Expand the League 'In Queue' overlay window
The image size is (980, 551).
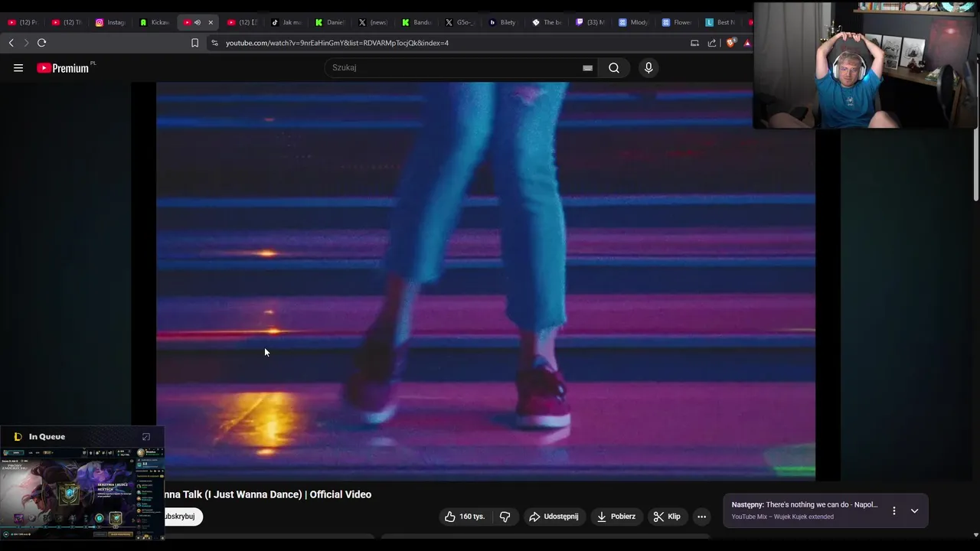click(x=146, y=437)
